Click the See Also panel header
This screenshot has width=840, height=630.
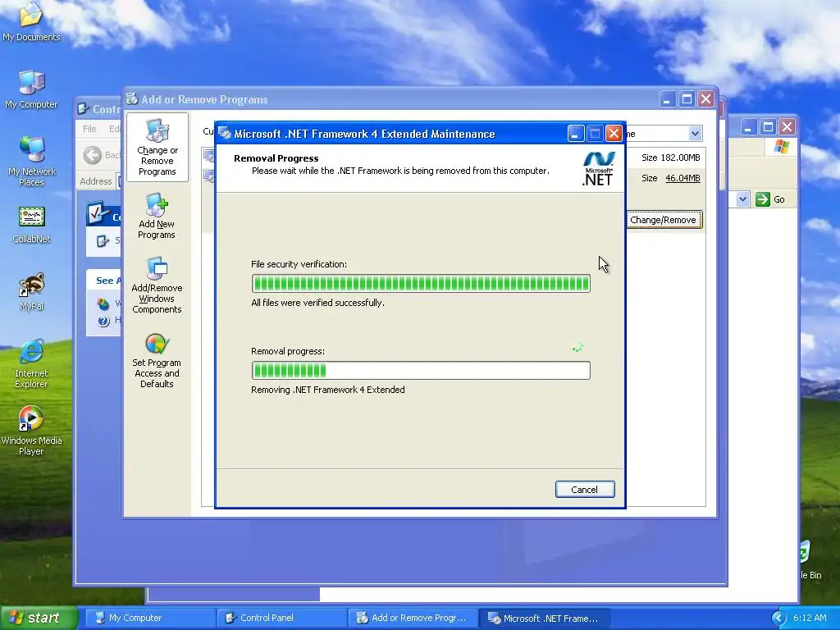(x=104, y=281)
